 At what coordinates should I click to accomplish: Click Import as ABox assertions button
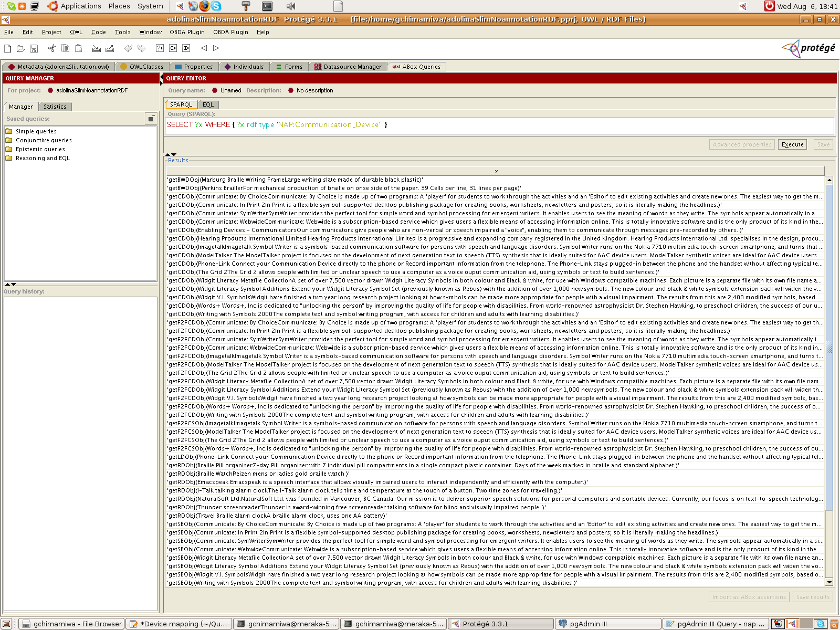click(749, 597)
